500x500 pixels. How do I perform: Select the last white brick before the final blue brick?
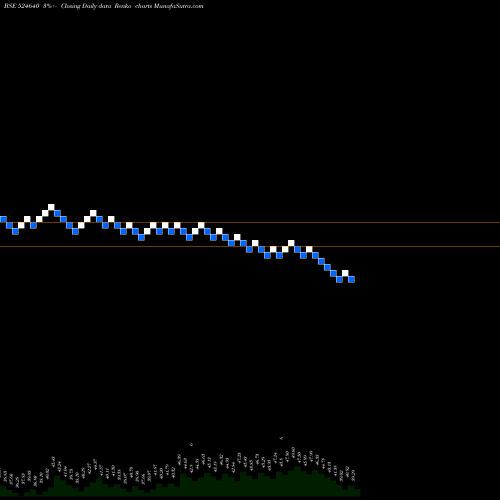tap(345, 273)
